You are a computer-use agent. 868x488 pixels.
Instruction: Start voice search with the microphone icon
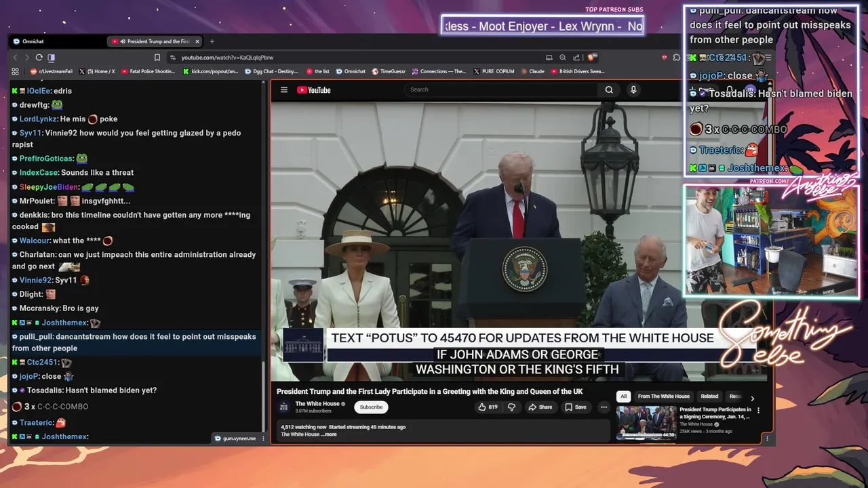point(633,89)
